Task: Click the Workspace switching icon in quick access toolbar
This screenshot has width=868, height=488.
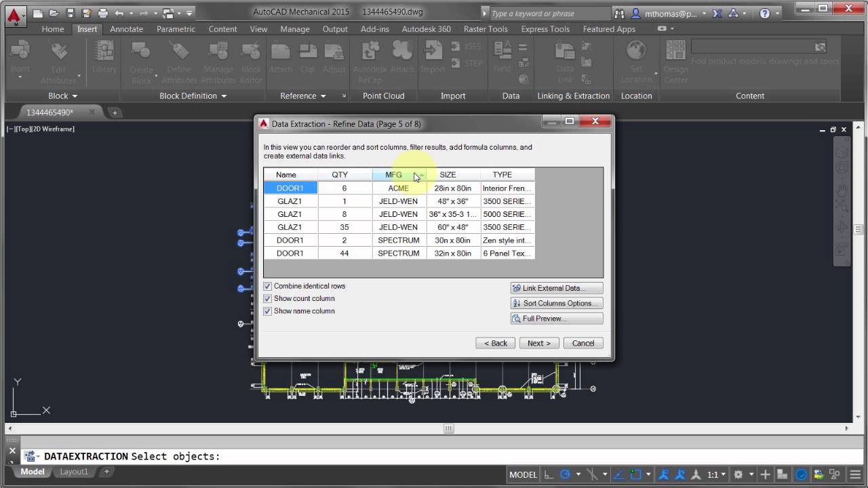Action: pyautogui.click(x=168, y=13)
